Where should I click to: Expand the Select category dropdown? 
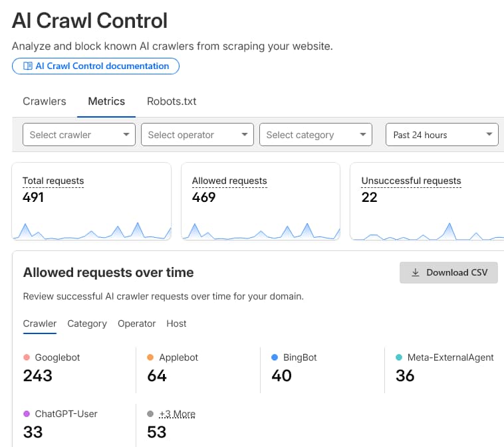(316, 135)
